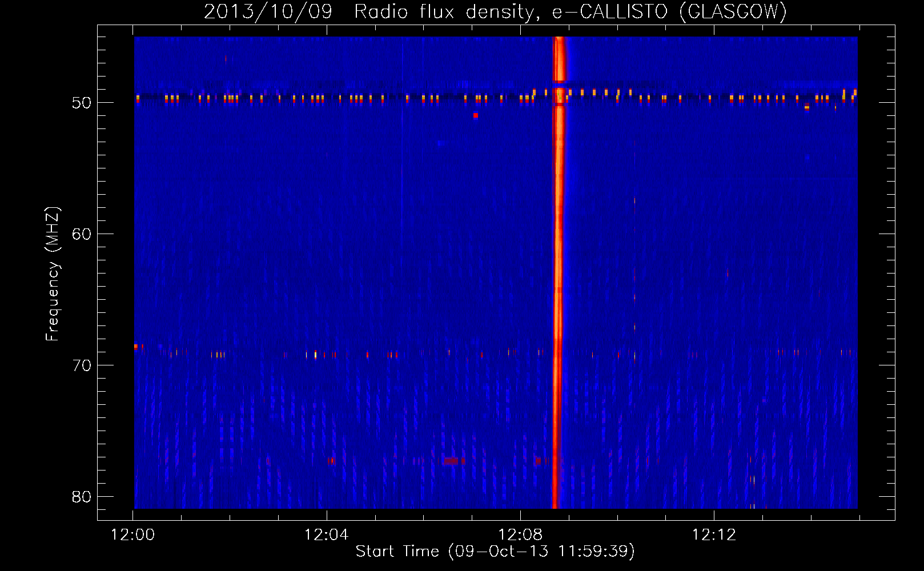This screenshot has height=571, width=924.
Task: Click the 60 MHz frequency tick label
Action: click(82, 234)
